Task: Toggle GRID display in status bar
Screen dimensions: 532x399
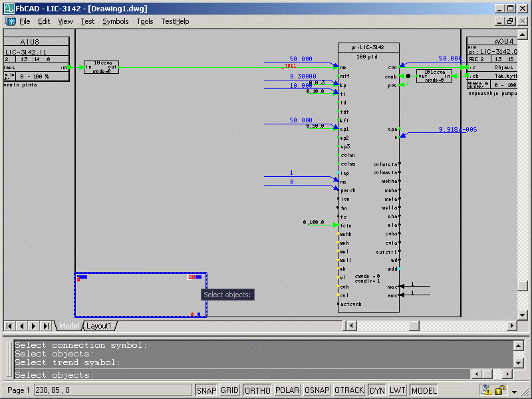Action: coord(229,390)
